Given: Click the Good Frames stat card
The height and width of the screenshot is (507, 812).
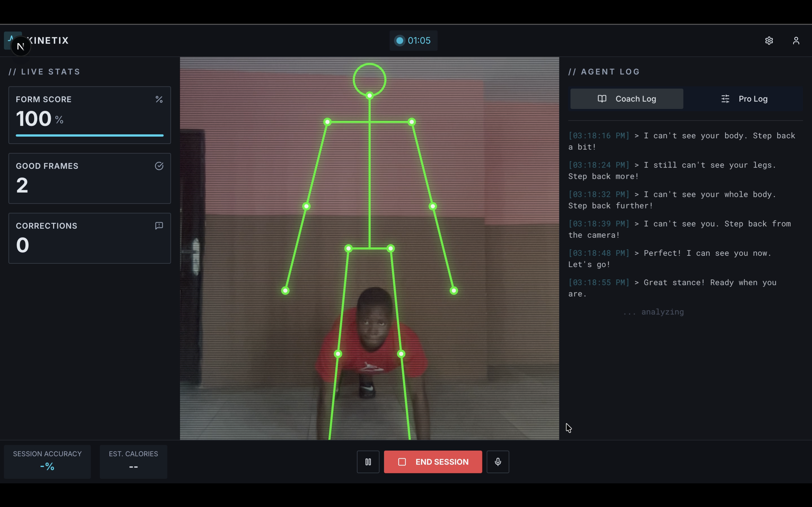Looking at the screenshot, I should pos(90,178).
